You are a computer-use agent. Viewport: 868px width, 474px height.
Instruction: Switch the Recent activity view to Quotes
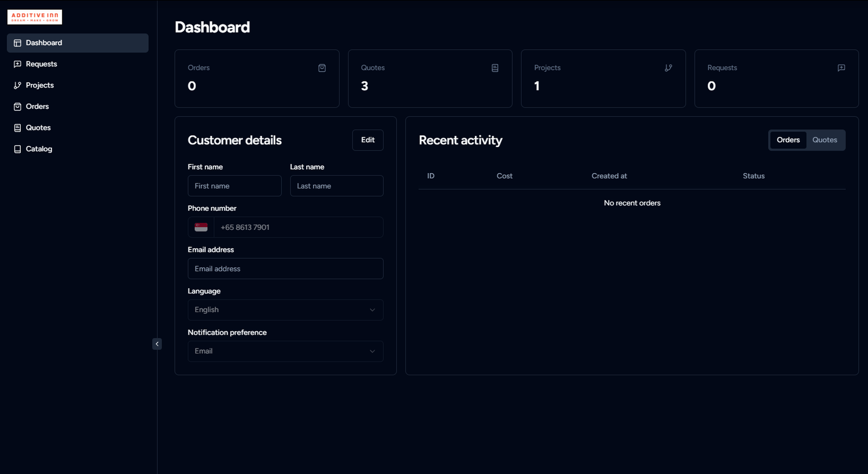(824, 139)
